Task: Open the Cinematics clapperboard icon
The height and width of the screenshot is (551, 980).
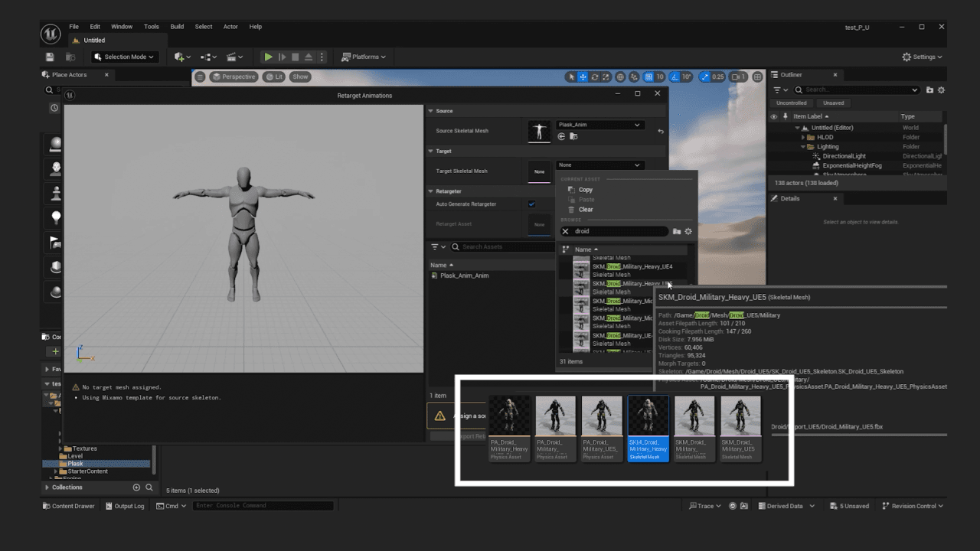Action: [232, 57]
